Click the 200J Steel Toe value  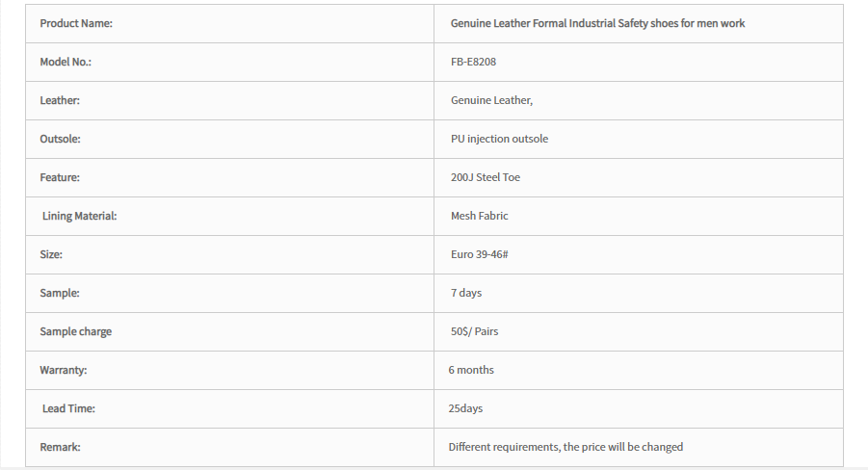coord(486,178)
